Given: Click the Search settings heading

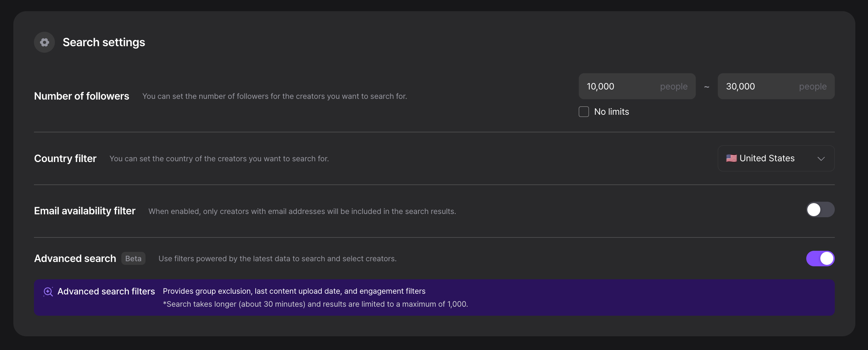Looking at the screenshot, I should [104, 42].
